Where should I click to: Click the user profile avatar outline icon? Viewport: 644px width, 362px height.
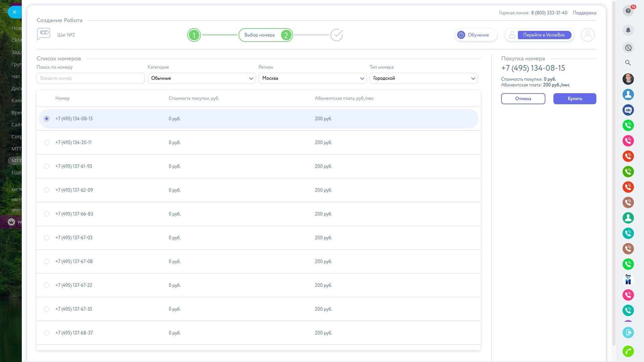[x=587, y=35]
